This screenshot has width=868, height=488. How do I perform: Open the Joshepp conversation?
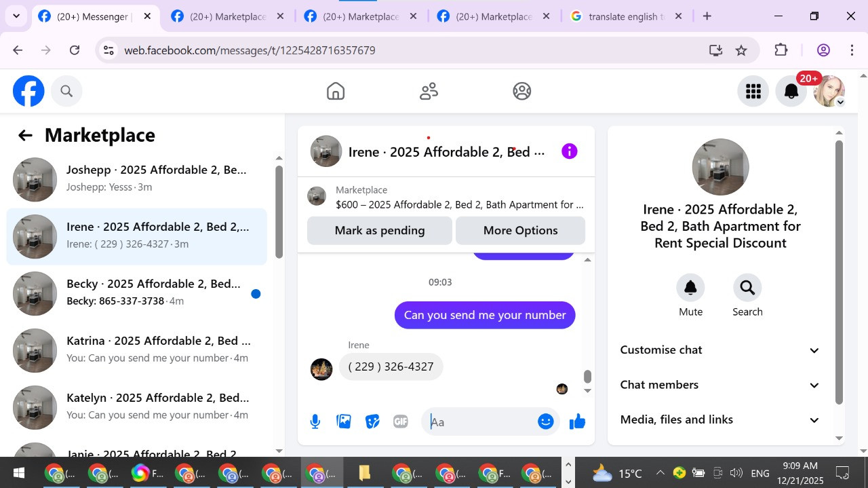point(137,179)
